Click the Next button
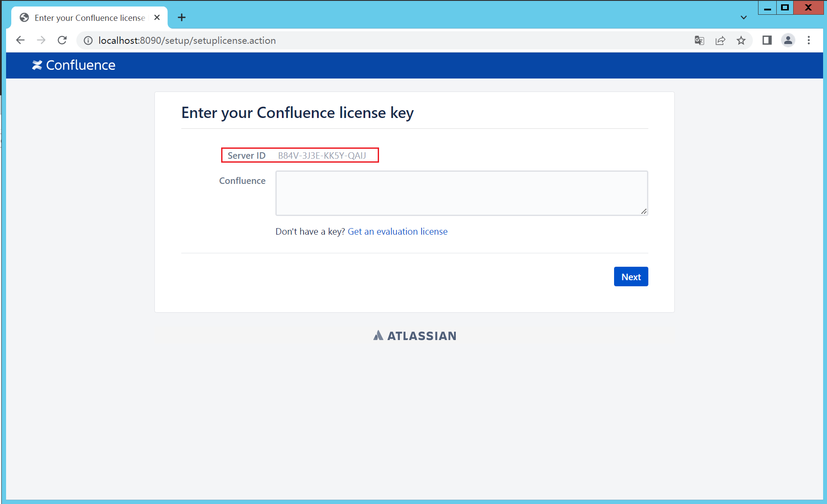The image size is (827, 504). coord(631,277)
